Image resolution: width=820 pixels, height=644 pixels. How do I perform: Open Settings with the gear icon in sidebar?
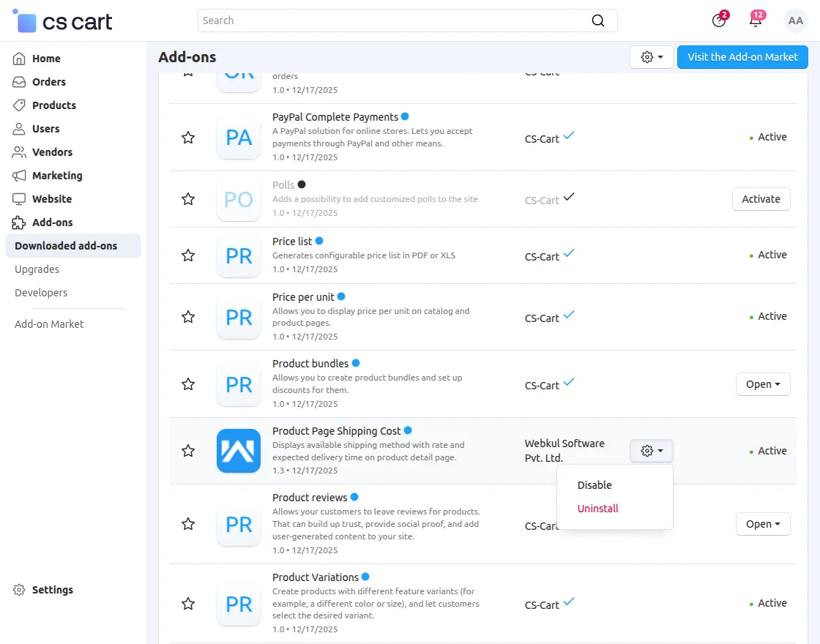(x=20, y=590)
